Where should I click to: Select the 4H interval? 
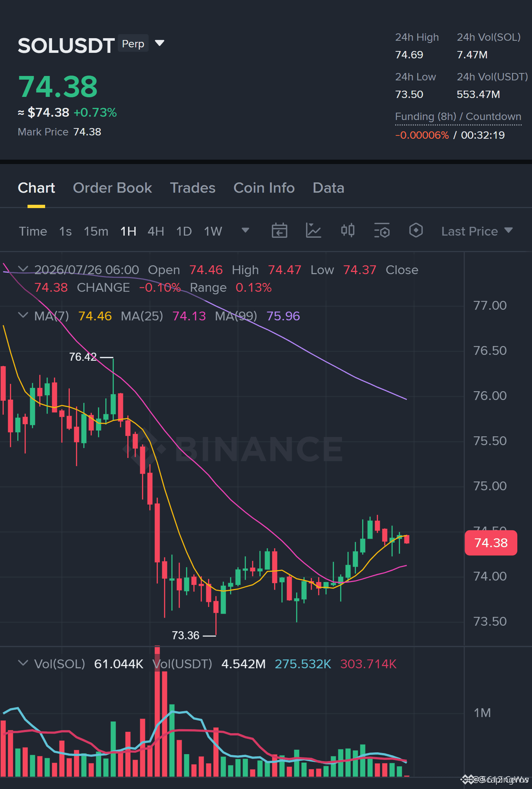[156, 231]
